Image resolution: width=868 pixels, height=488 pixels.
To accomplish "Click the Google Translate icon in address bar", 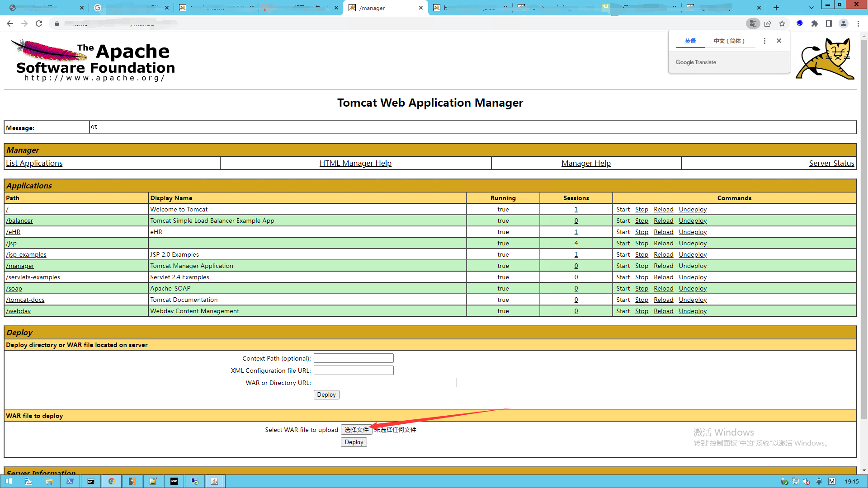I will (x=753, y=23).
